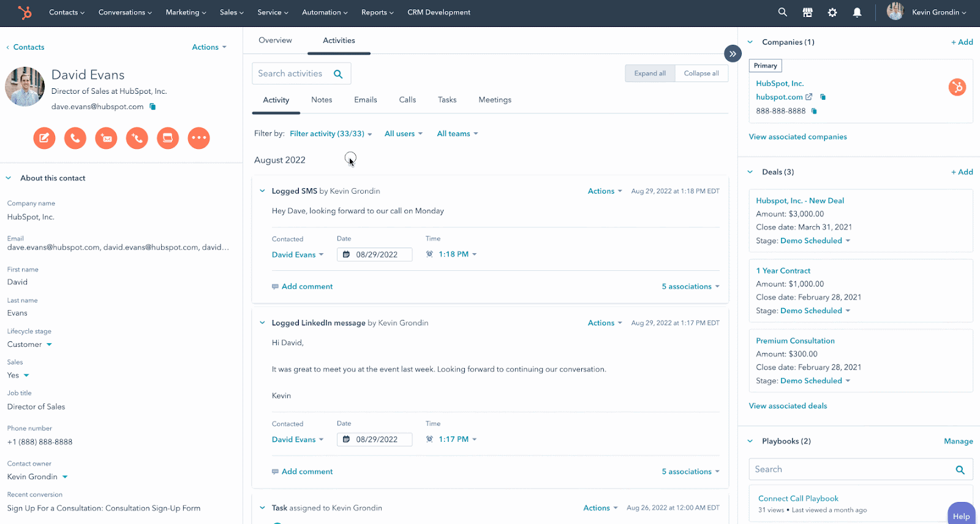Open the Marketplace icon in top bar
980x524 pixels.
pos(807,12)
